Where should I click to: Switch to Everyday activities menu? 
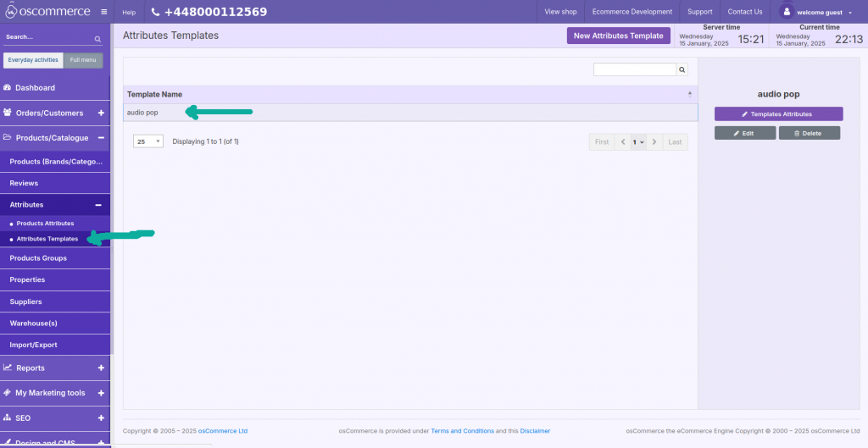tap(33, 60)
